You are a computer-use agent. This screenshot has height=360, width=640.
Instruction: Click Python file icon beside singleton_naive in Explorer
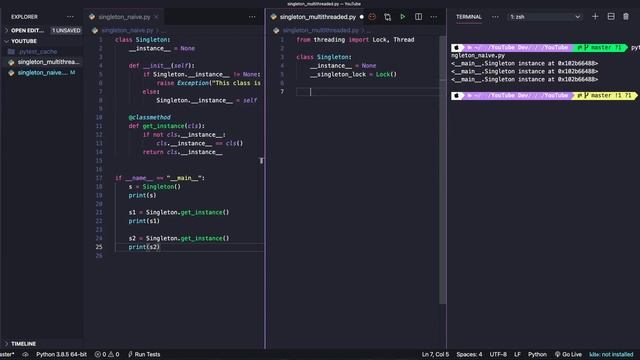click(x=11, y=73)
